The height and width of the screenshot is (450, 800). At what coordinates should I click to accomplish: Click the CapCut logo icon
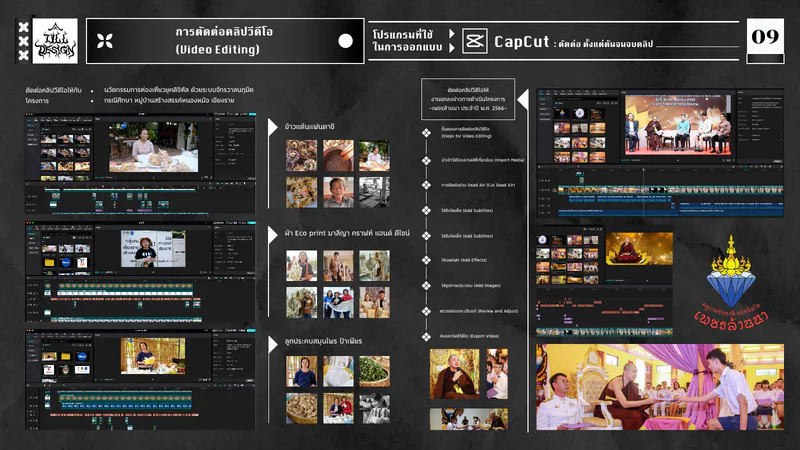[474, 41]
